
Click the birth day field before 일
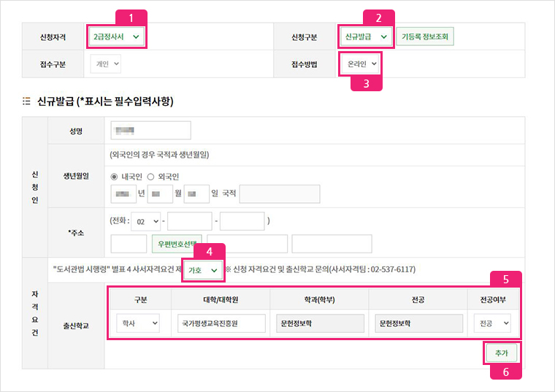click(196, 194)
